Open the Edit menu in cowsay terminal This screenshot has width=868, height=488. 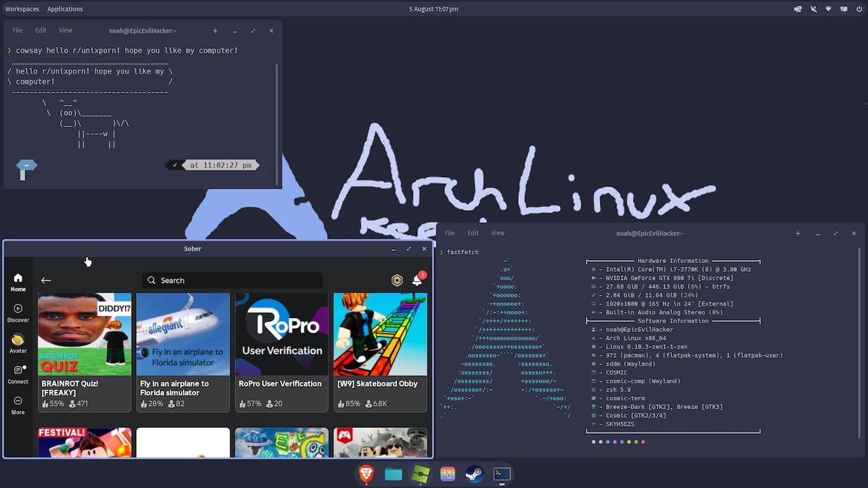(41, 31)
